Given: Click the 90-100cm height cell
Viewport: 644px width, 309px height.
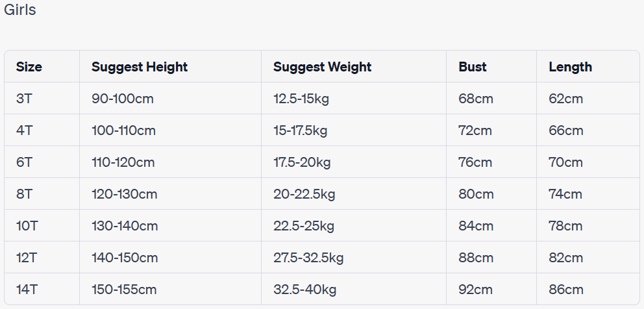Looking at the screenshot, I should 123,99.
